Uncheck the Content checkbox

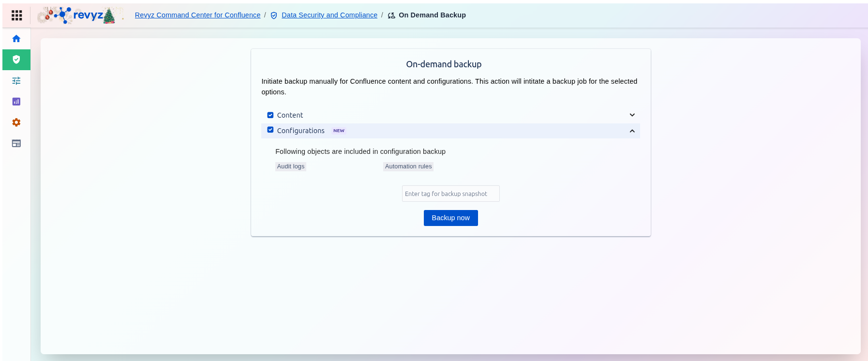(x=270, y=115)
